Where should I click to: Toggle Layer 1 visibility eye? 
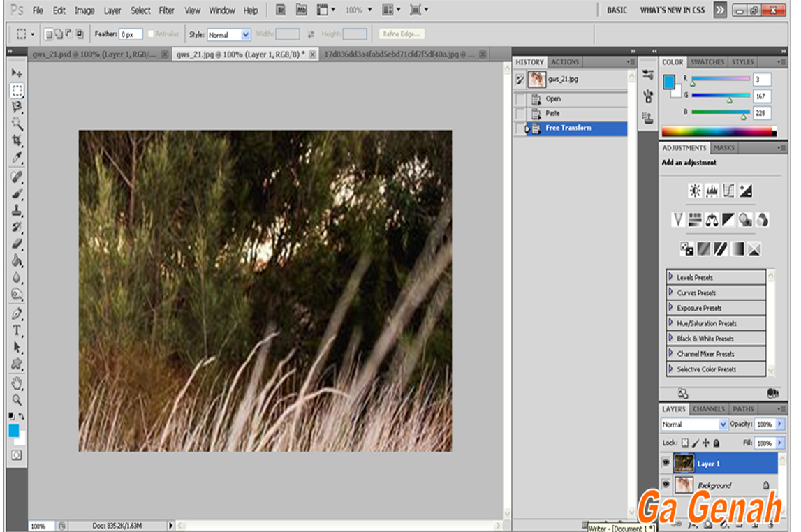click(667, 461)
